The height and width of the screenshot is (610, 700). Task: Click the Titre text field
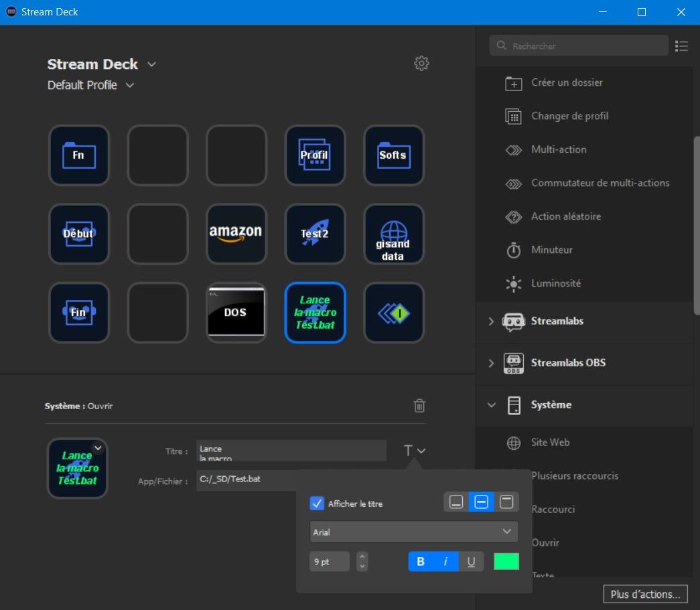coord(291,450)
